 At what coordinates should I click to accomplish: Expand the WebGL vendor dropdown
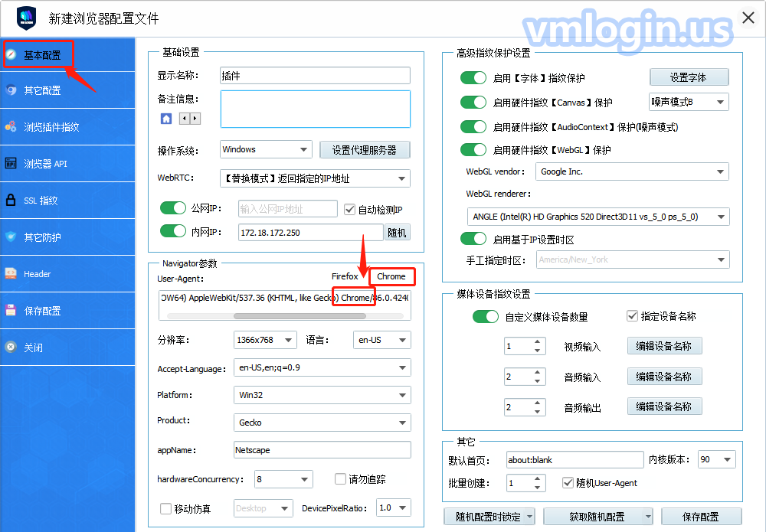[632, 172]
